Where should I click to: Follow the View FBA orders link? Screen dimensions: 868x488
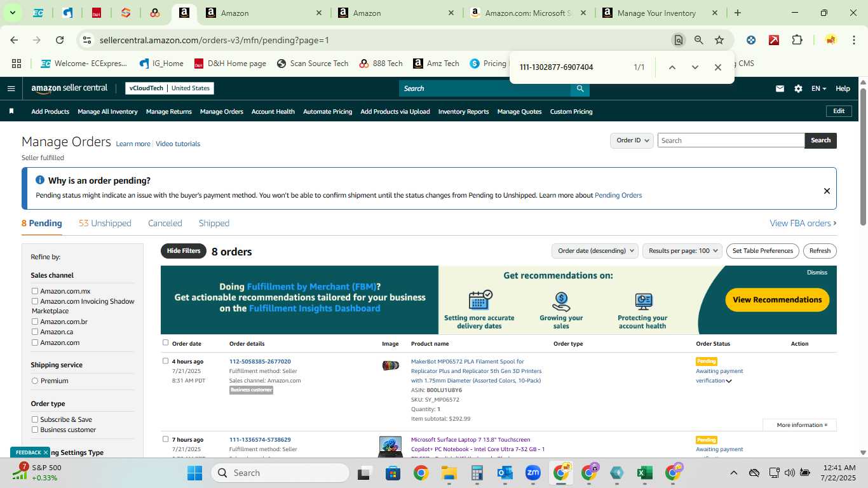[803, 223]
